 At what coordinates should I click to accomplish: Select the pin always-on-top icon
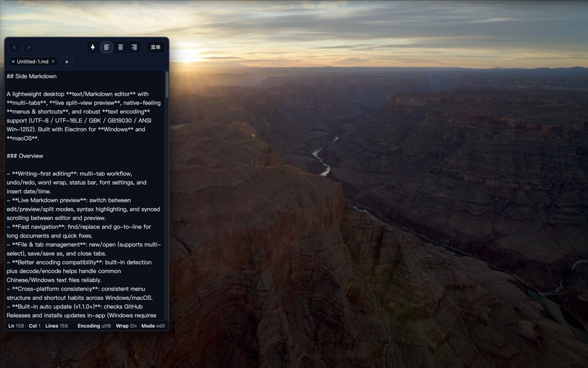coord(92,47)
